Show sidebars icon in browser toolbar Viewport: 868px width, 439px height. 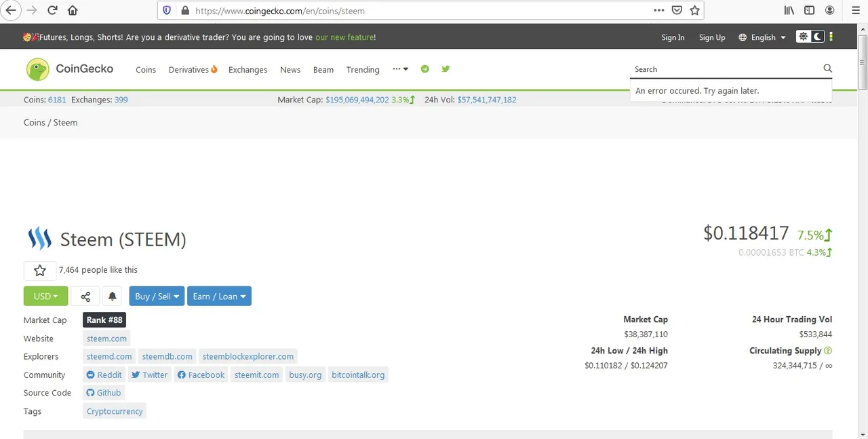(809, 10)
